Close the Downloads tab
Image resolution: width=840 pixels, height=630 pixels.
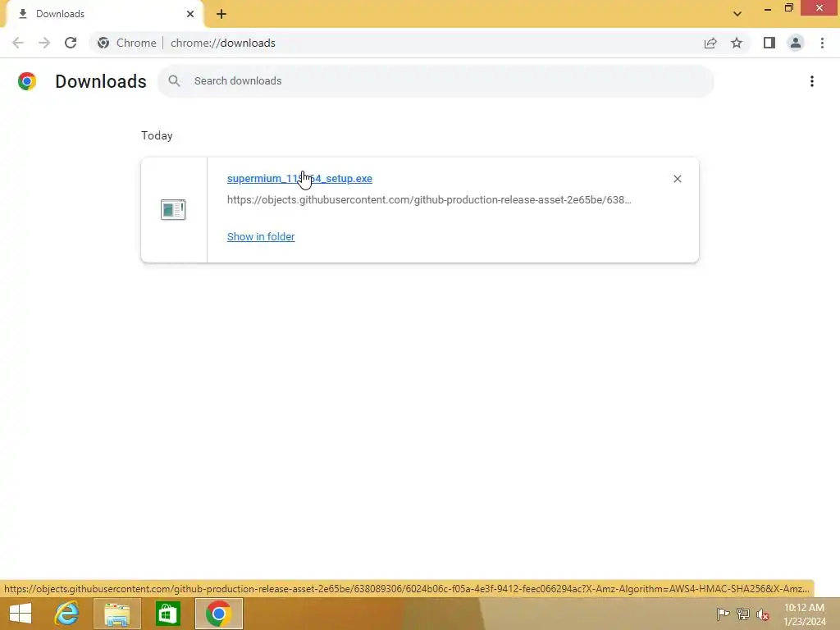[190, 14]
